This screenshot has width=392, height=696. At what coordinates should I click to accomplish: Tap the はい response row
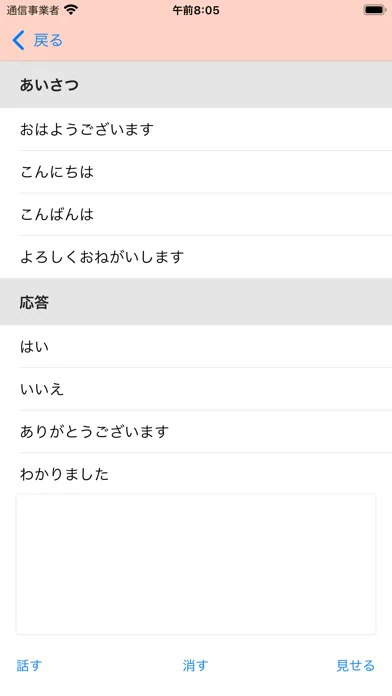tap(196, 346)
